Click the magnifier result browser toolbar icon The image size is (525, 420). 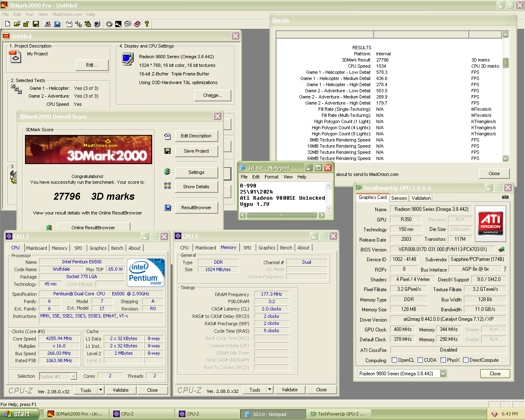tap(57, 24)
